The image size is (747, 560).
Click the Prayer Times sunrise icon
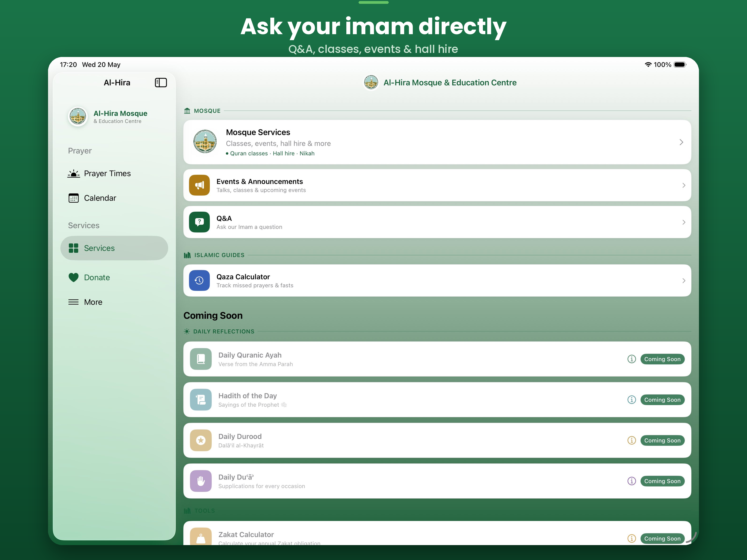tap(73, 173)
